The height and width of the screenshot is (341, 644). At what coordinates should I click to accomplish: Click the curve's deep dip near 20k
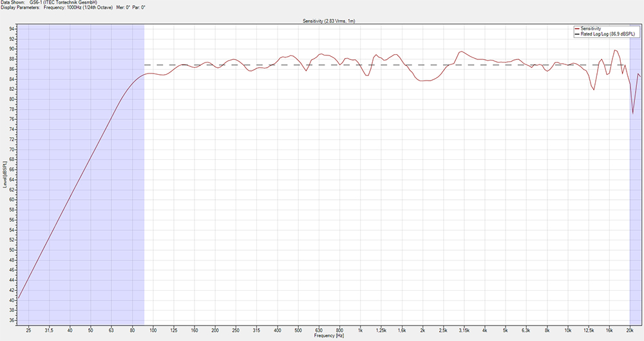click(633, 113)
